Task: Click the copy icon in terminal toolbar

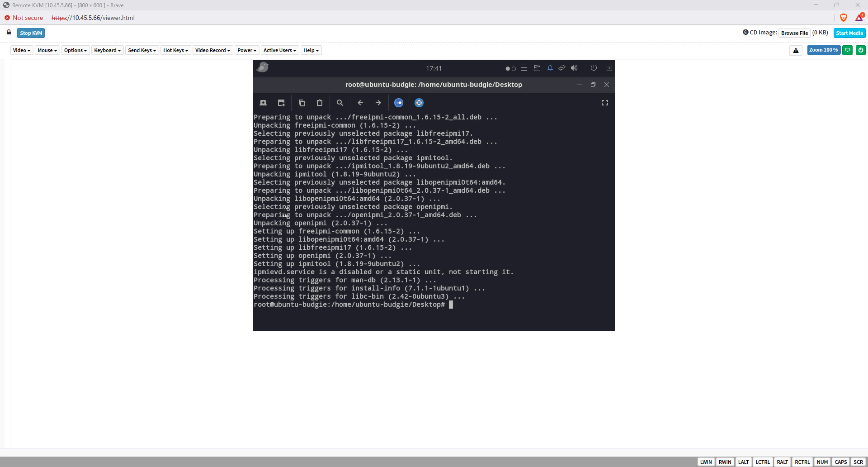Action: click(302, 103)
